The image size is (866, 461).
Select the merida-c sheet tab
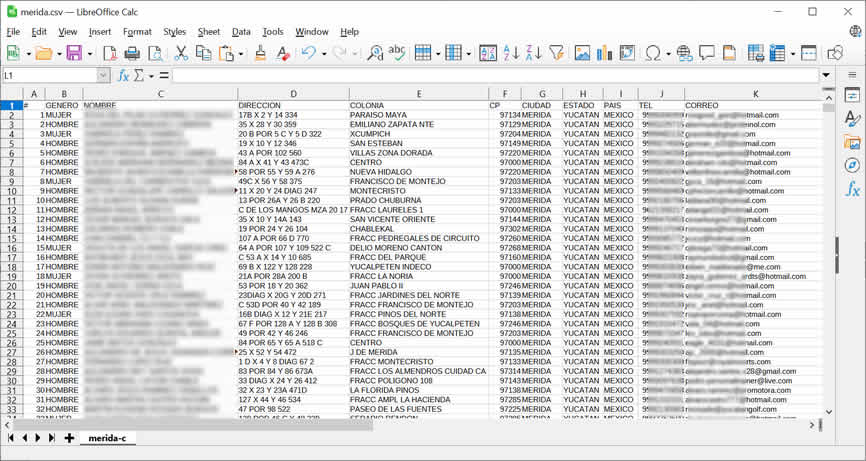point(107,438)
